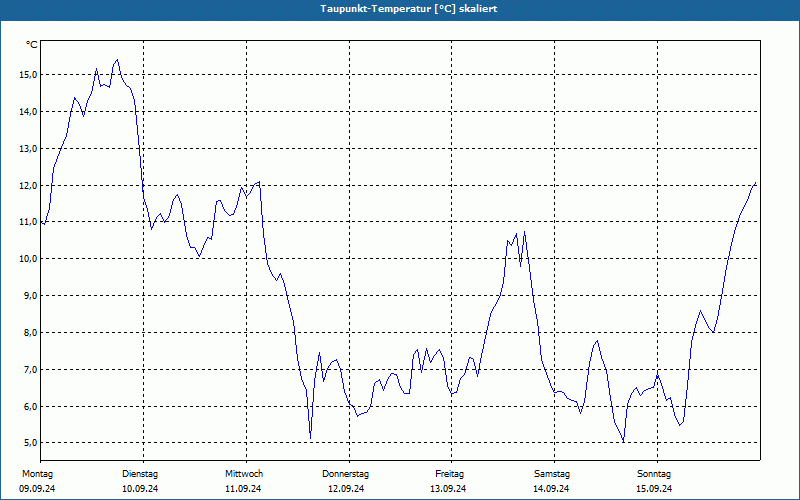Click the Freitag day label
This screenshot has height=500, width=800.
click(449, 474)
